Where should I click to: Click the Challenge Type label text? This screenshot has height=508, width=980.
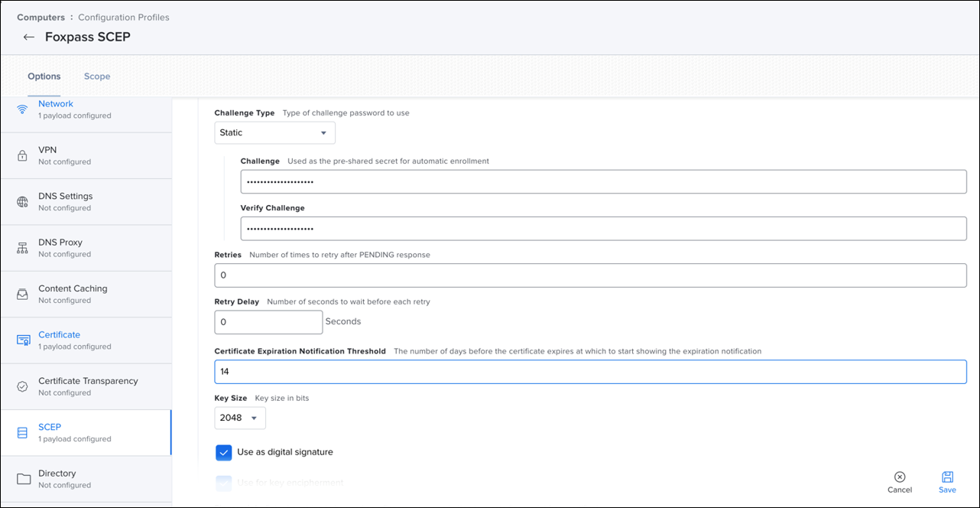coord(244,113)
